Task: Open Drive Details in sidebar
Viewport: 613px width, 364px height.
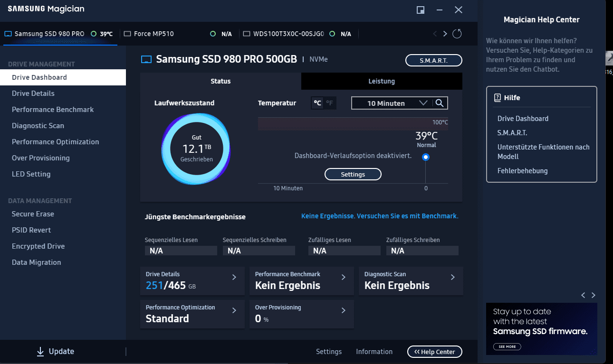Action: 63,93
